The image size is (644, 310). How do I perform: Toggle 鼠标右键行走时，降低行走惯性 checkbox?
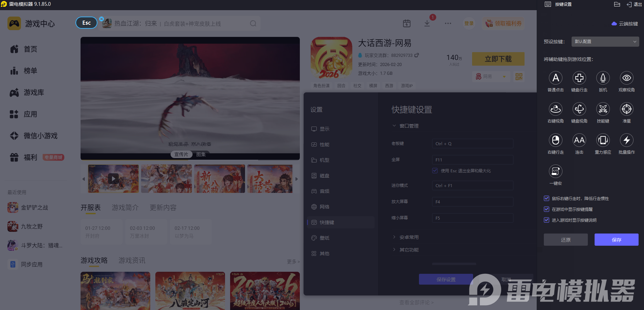coord(547,198)
